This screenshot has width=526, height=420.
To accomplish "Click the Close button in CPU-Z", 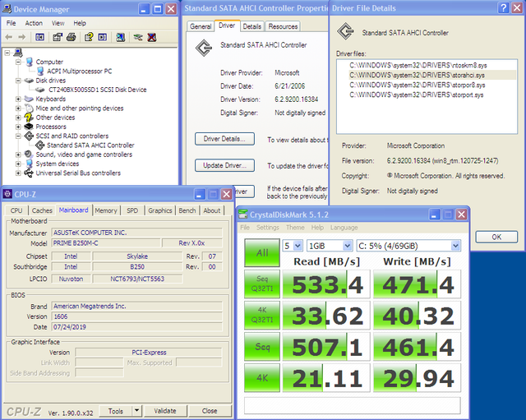I will (x=210, y=411).
